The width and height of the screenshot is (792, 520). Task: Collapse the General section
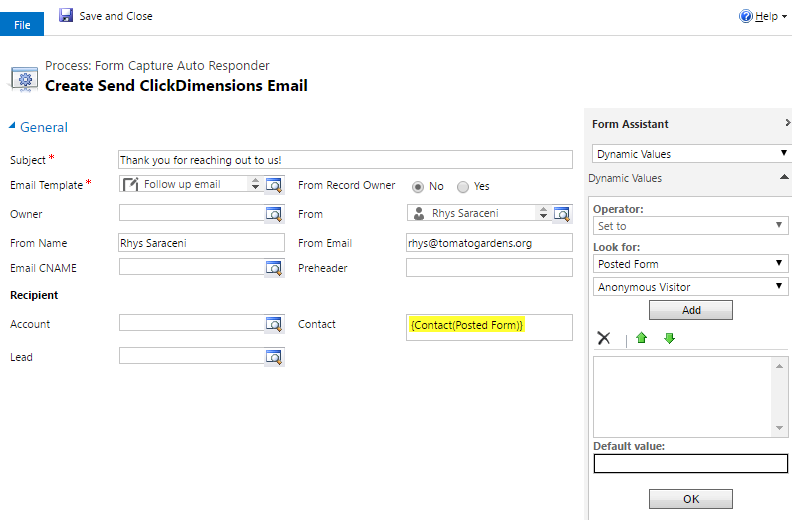(x=13, y=127)
